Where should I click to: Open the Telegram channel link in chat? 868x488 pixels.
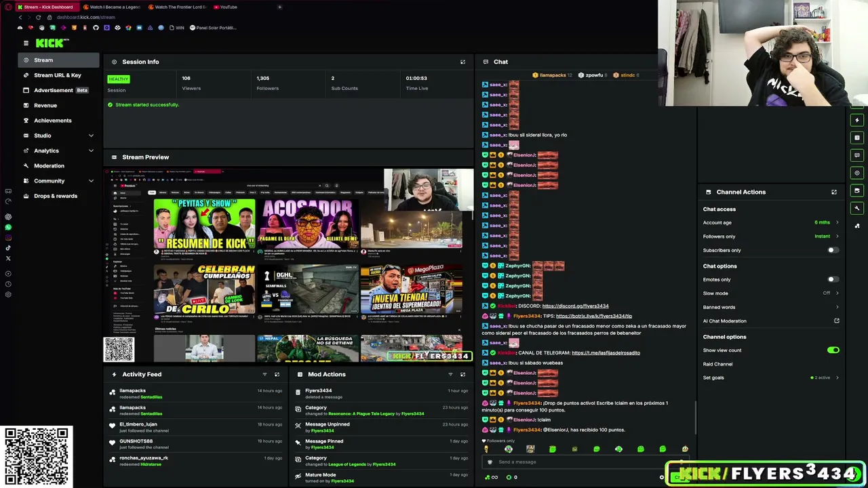tap(606, 352)
